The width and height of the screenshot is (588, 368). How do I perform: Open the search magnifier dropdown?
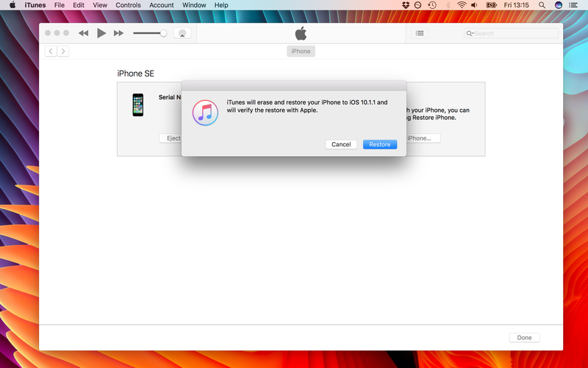tap(470, 33)
